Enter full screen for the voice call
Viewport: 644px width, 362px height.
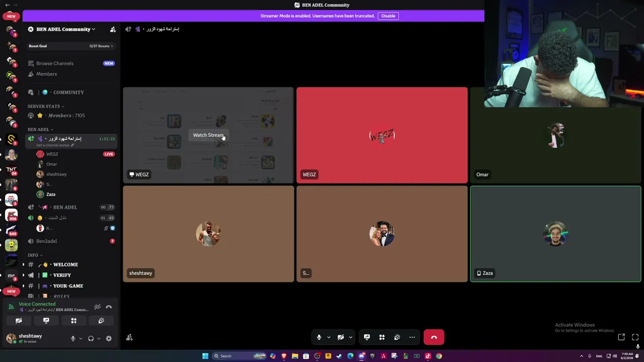tap(635, 337)
